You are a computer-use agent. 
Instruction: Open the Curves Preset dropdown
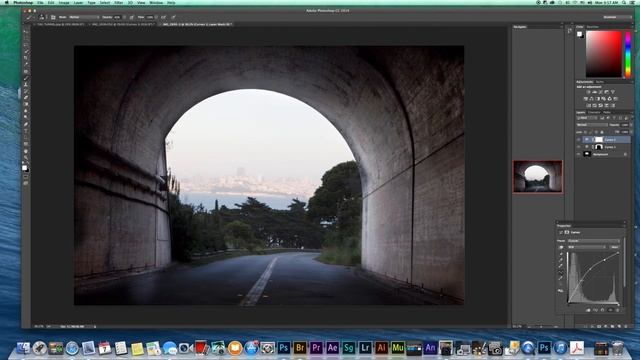(x=593, y=241)
